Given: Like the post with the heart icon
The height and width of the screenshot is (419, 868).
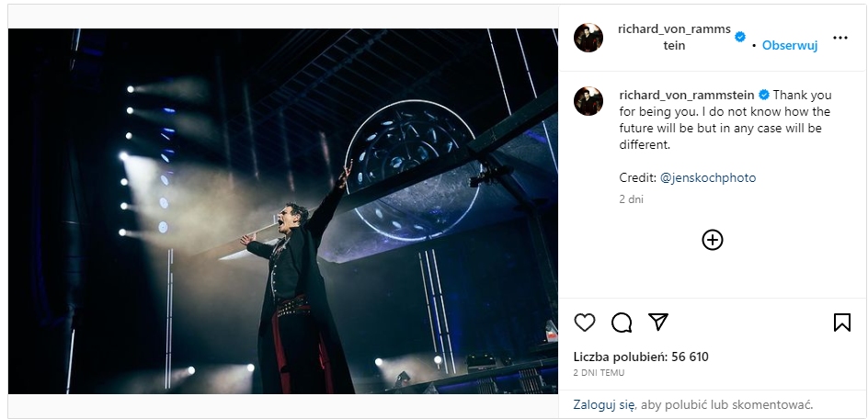Looking at the screenshot, I should pos(585,323).
